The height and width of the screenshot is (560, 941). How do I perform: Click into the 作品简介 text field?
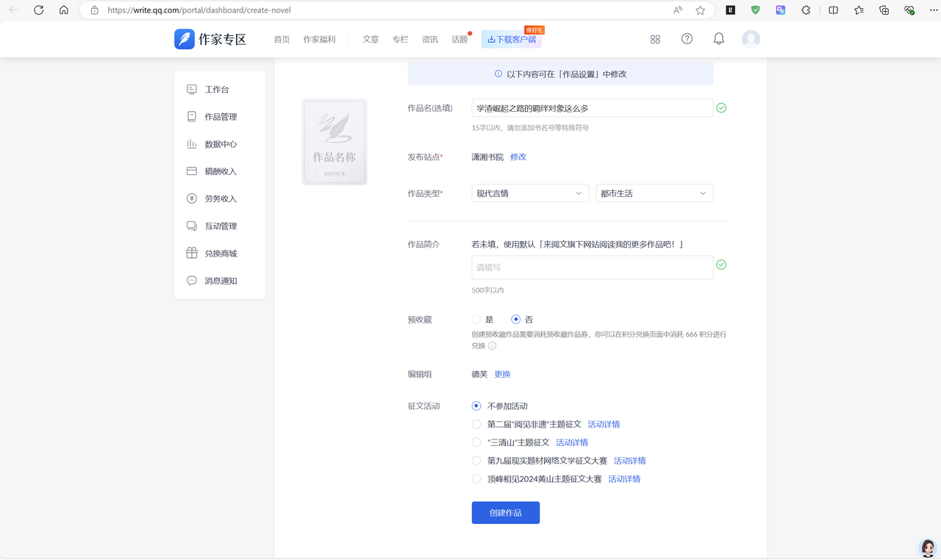(592, 268)
